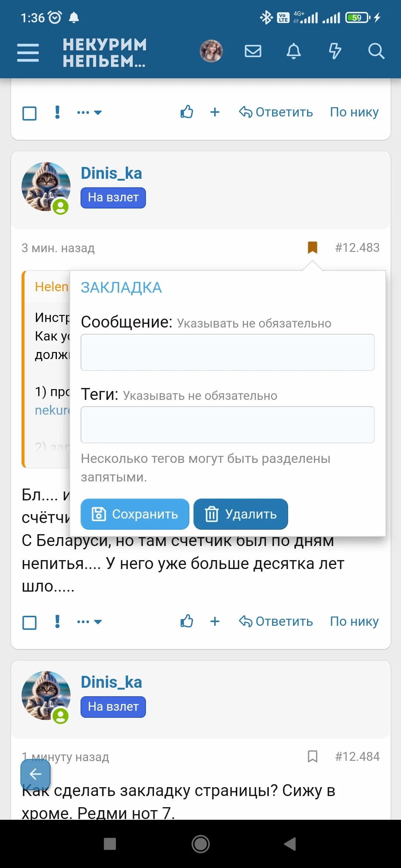Open private messages envelope icon
The width and height of the screenshot is (401, 868).
pos(253,51)
